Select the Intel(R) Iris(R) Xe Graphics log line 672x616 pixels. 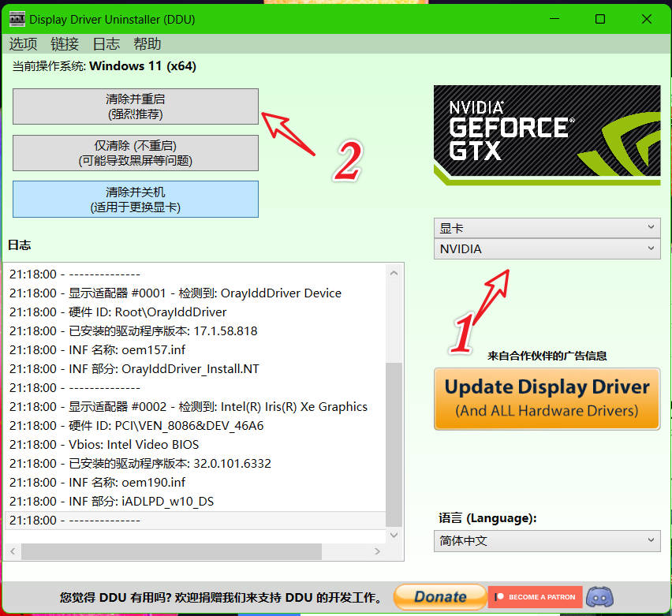coord(189,407)
